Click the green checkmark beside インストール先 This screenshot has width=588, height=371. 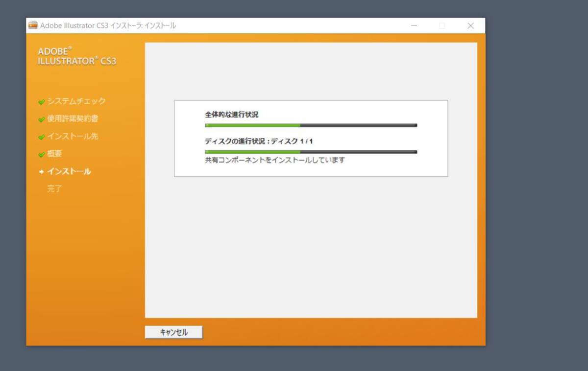click(42, 138)
